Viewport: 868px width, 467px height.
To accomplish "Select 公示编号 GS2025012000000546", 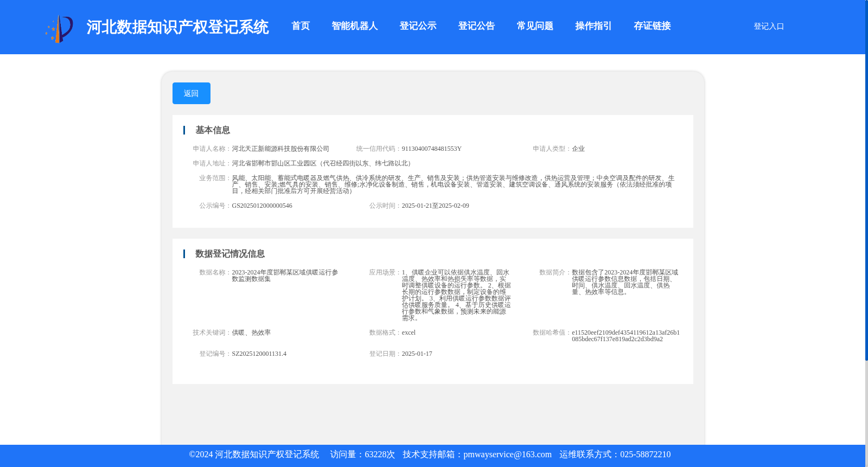I will coord(262,206).
